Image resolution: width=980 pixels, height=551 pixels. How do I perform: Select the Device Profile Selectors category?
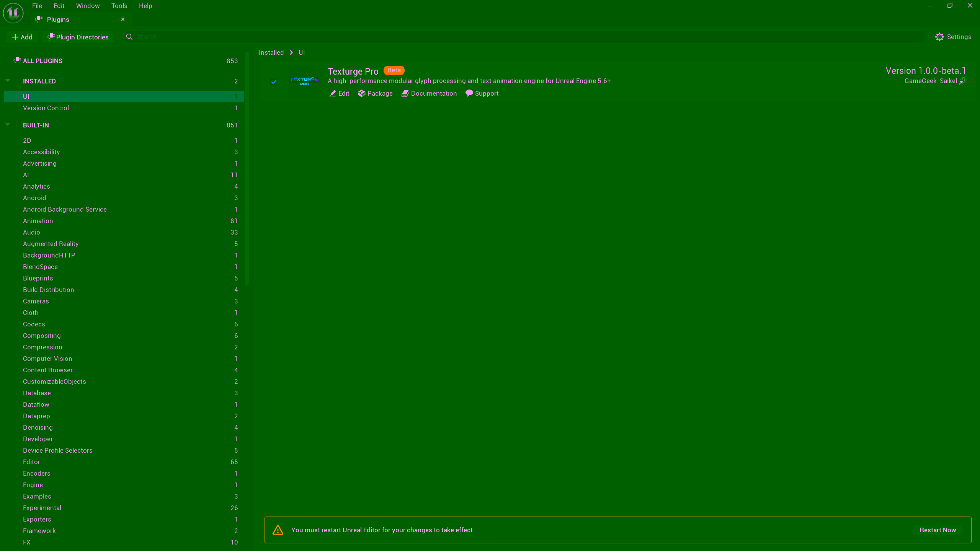[x=124, y=450]
